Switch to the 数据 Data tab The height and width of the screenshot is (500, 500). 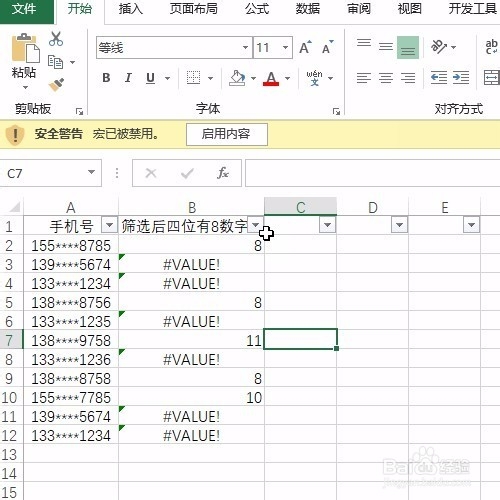pos(308,9)
